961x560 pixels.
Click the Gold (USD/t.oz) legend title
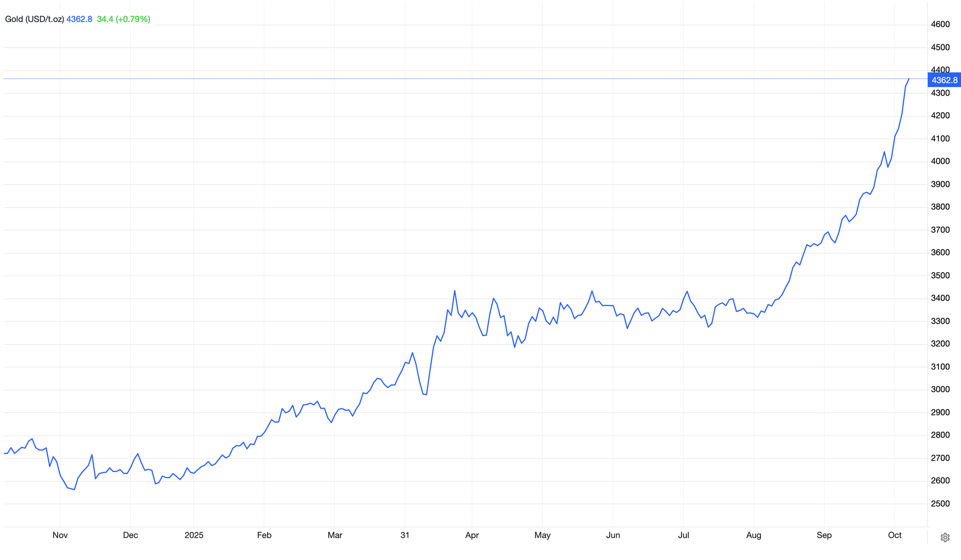35,19
